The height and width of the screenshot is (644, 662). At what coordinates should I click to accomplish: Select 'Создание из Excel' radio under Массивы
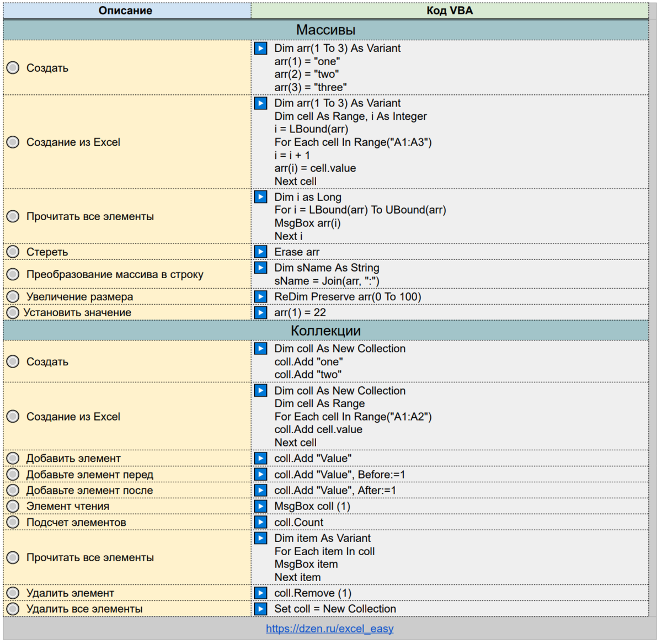pos(13,142)
